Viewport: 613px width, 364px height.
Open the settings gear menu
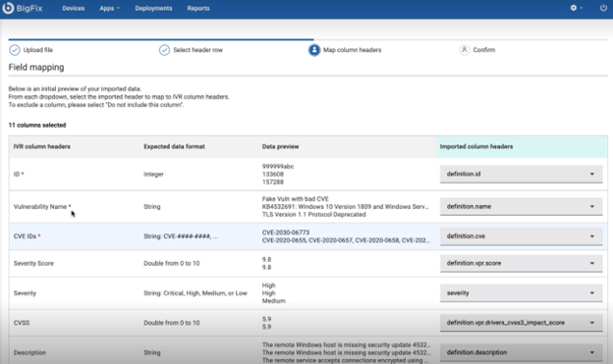[x=576, y=8]
